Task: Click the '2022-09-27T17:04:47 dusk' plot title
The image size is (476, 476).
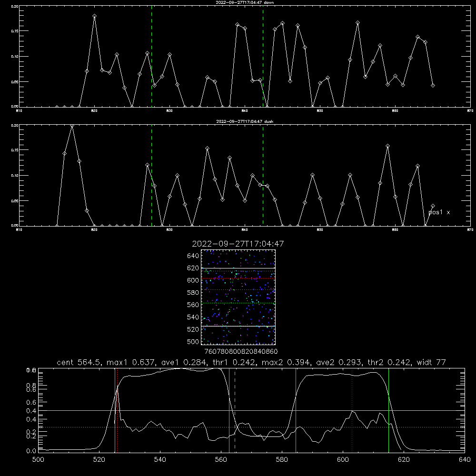Action: pos(245,121)
